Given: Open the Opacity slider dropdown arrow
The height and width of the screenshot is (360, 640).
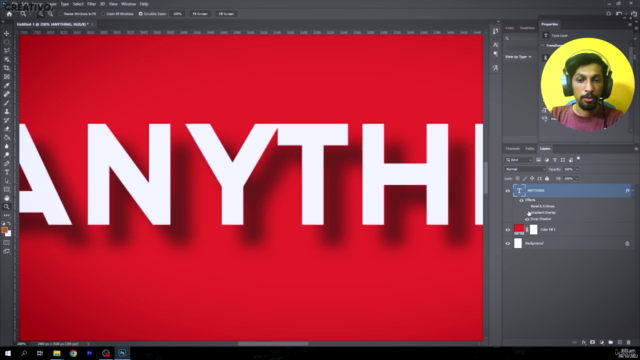Looking at the screenshot, I should coord(577,169).
